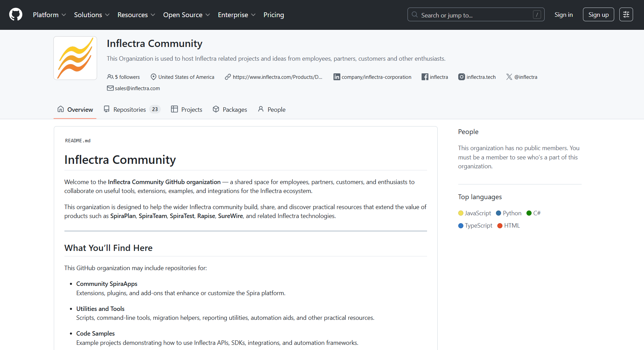Click the GitHub Octocat logo
The image size is (644, 350).
[x=16, y=15]
